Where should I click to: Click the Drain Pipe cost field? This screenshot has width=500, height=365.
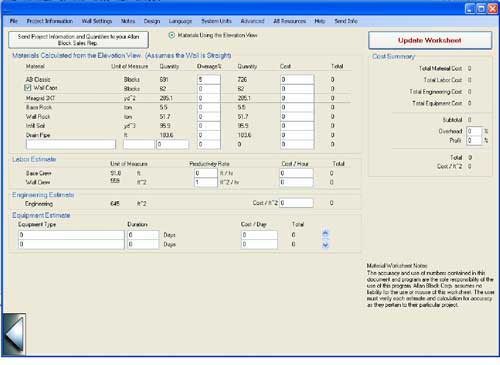(297, 135)
